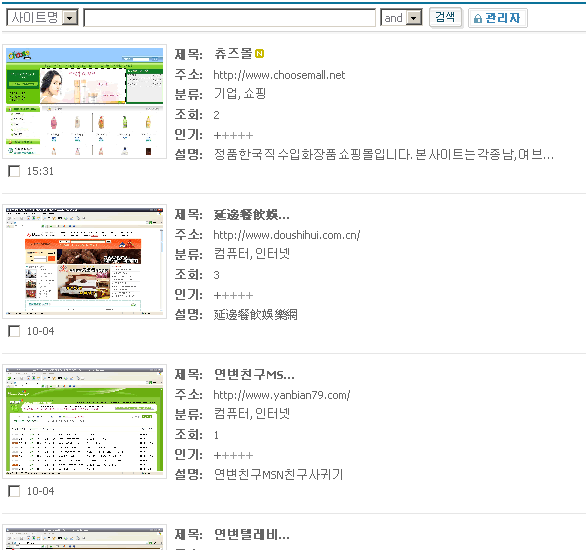Focus the search keyword text box
This screenshot has height=550, width=587.
(x=229, y=18)
